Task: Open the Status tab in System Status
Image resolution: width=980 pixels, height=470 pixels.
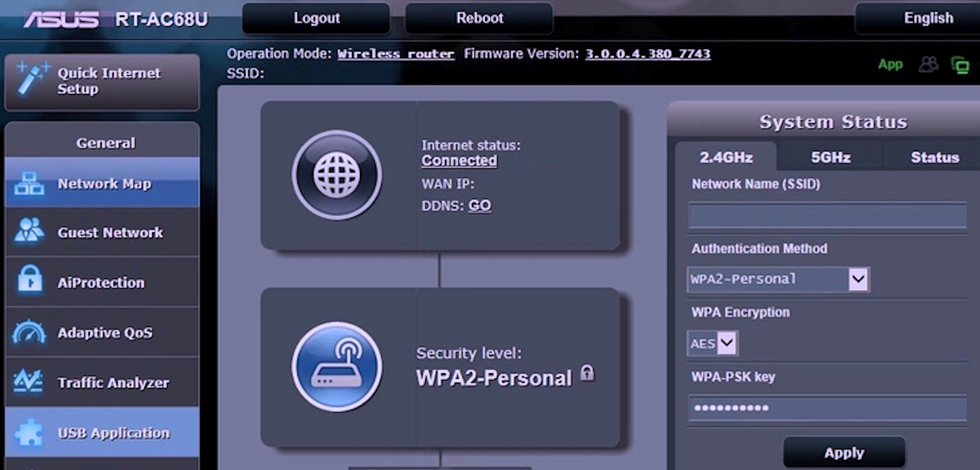Action: (935, 158)
